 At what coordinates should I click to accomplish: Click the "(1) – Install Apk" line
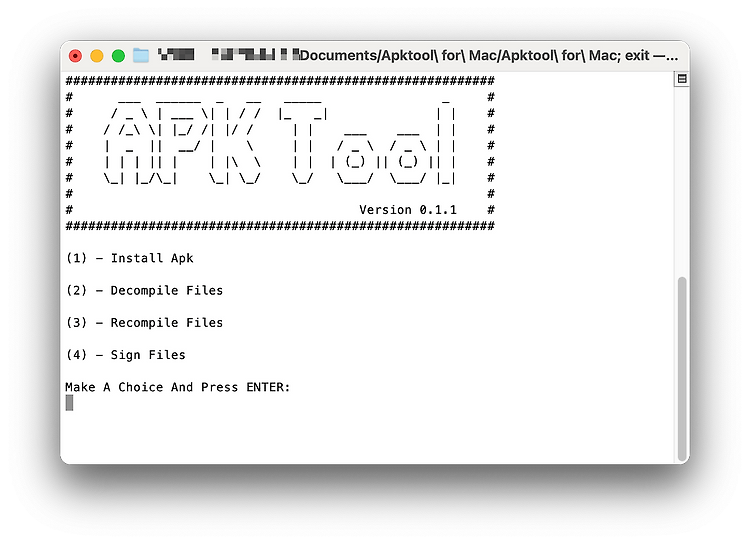[x=130, y=258]
